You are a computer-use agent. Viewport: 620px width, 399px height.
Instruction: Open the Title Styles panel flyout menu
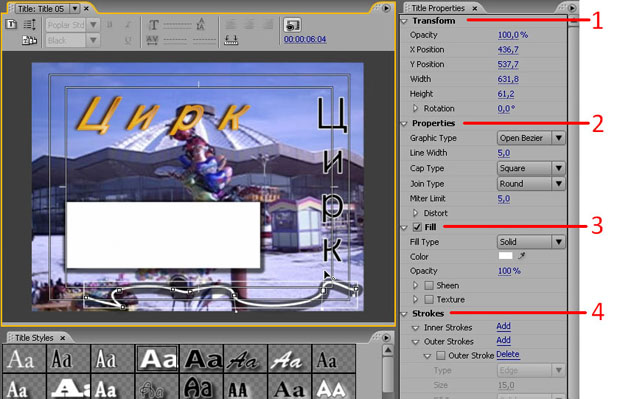coord(386,338)
